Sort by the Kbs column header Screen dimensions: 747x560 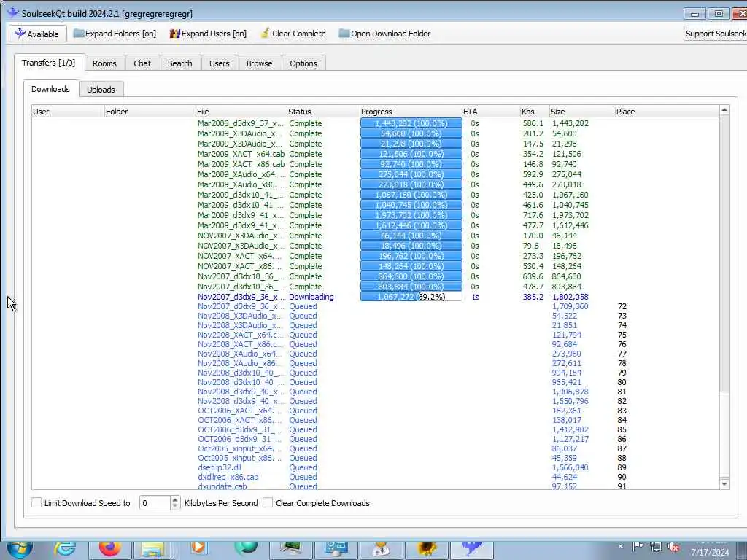[x=535, y=112]
